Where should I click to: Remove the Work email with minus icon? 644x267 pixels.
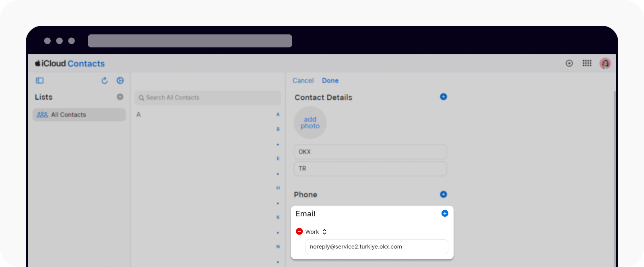[x=299, y=231]
